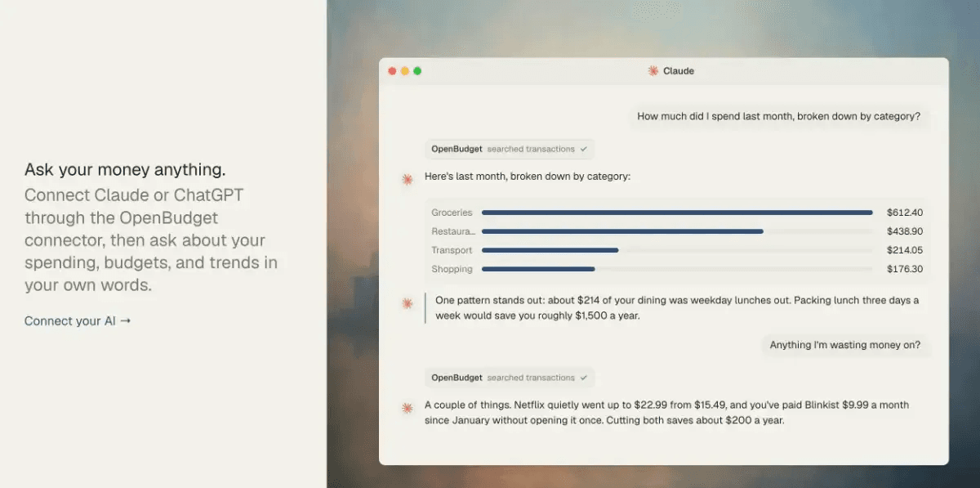980x488 pixels.
Task: Click checkmark on first searched transactions chip
Action: pyautogui.click(x=583, y=150)
